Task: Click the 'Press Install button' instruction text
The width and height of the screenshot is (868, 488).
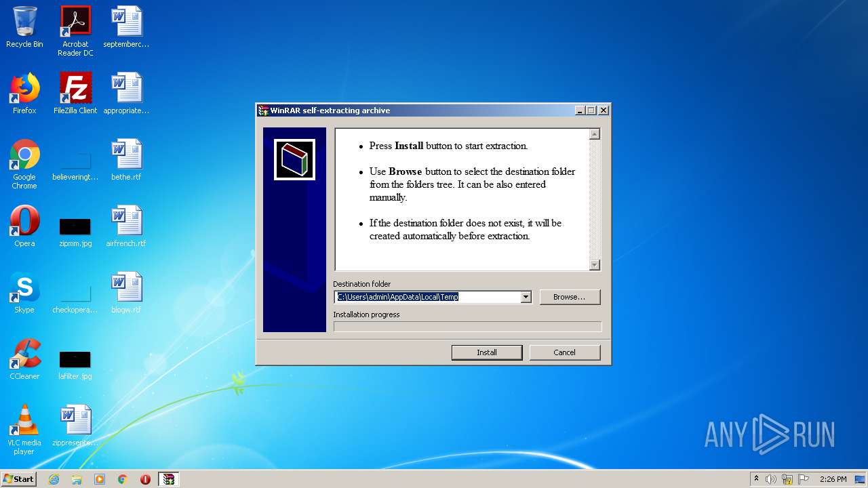Action: click(448, 146)
